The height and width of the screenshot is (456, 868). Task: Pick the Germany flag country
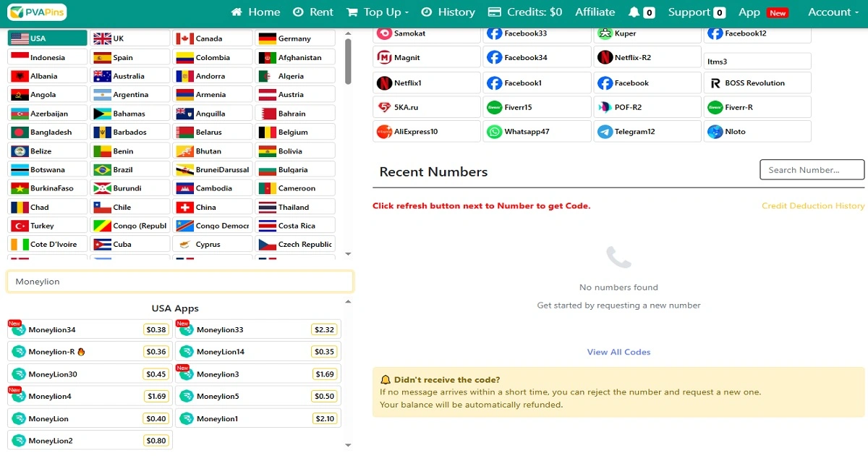pyautogui.click(x=295, y=38)
